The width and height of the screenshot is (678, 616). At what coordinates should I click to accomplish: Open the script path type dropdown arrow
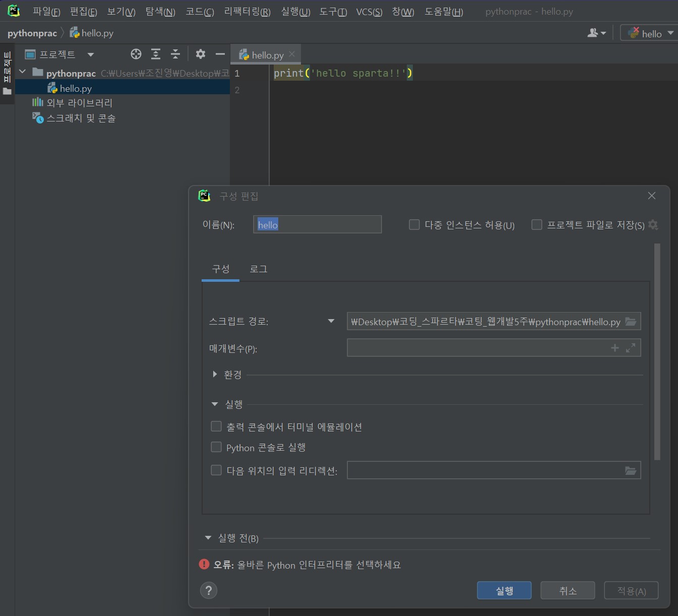[x=331, y=321]
